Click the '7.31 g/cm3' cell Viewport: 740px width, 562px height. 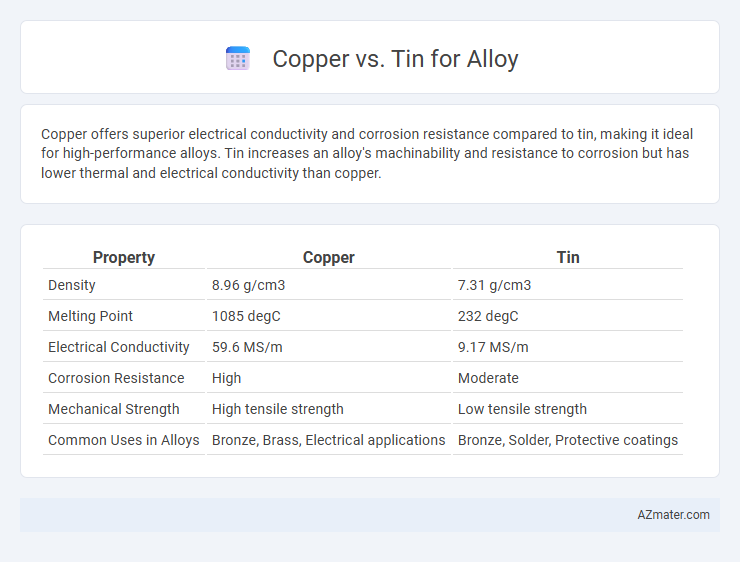[x=568, y=285]
